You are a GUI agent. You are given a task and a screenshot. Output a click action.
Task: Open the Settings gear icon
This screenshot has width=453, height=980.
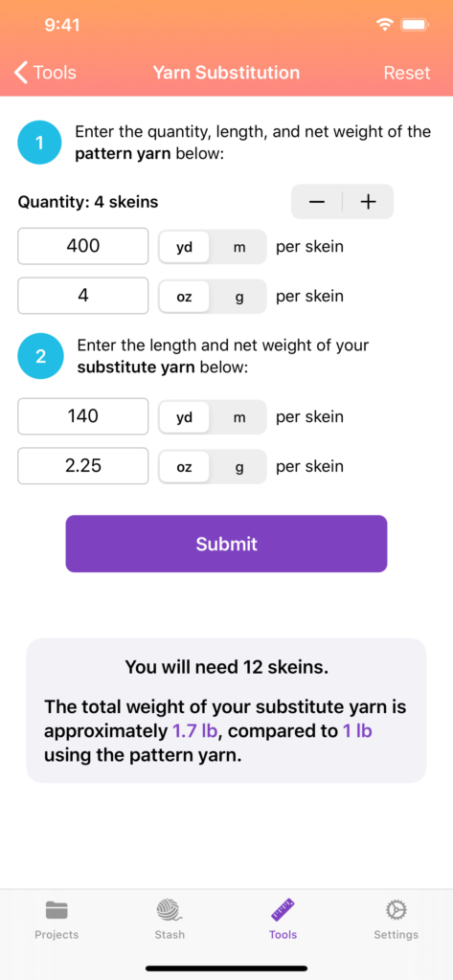396,909
